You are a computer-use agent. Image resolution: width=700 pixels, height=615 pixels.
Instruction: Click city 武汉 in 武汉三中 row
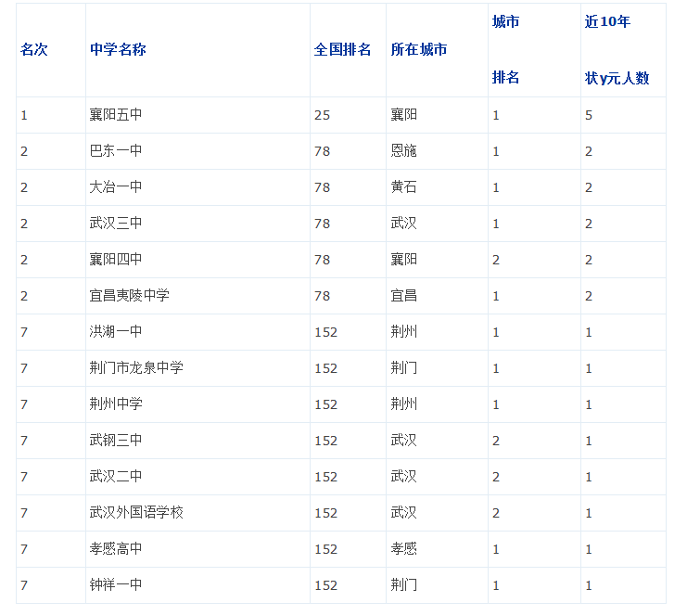coord(403,224)
